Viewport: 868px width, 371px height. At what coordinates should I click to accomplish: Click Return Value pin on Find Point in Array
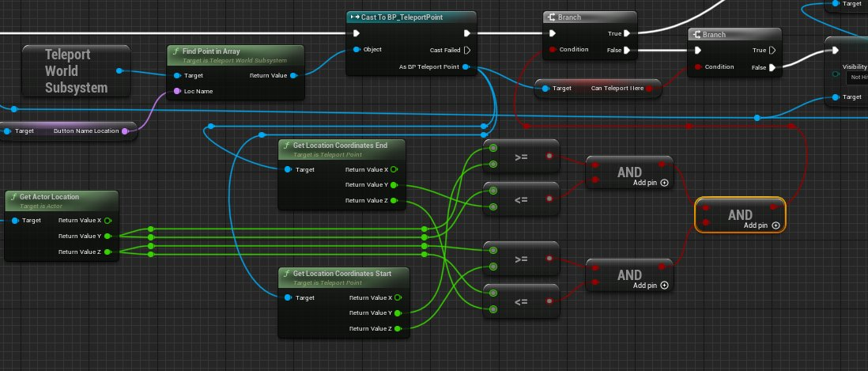293,76
